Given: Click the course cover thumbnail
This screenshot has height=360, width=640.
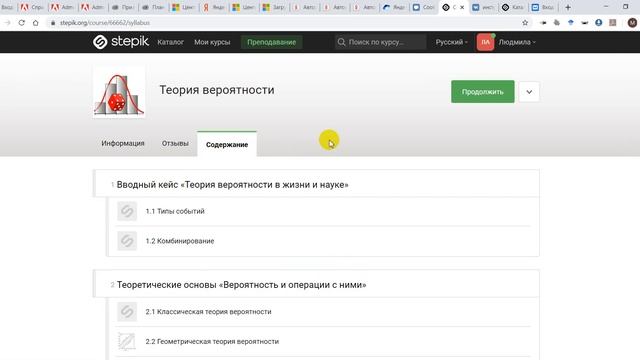Looking at the screenshot, I should tap(119, 92).
